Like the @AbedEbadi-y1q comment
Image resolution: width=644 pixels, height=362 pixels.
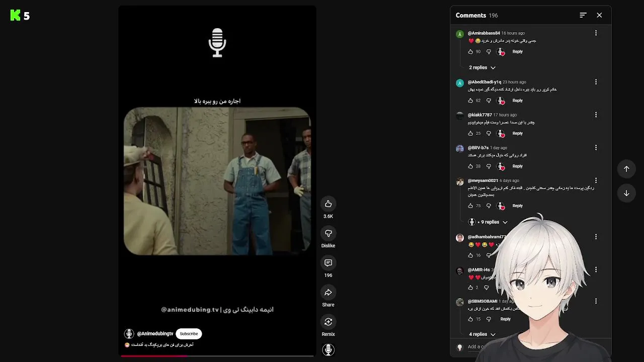pyautogui.click(x=470, y=101)
